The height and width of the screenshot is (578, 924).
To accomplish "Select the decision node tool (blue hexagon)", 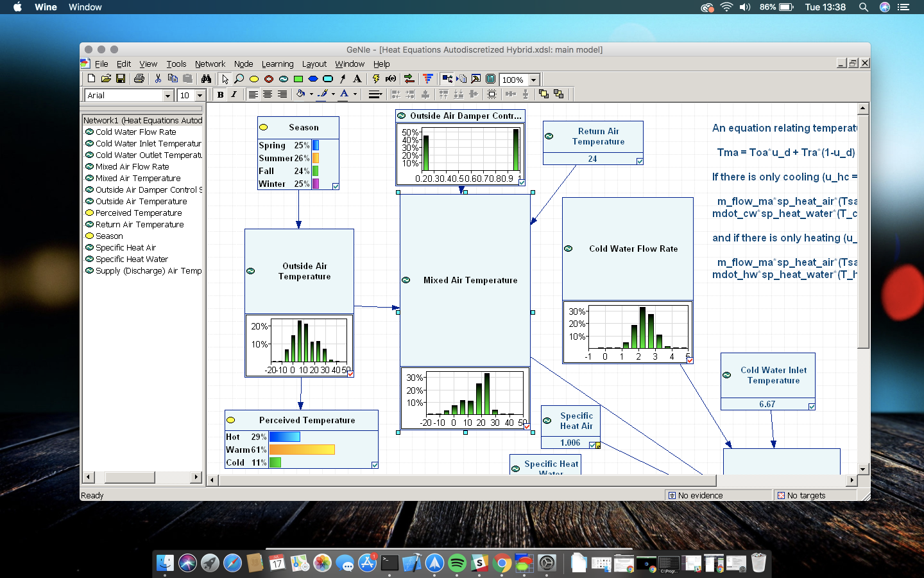I will coord(312,78).
